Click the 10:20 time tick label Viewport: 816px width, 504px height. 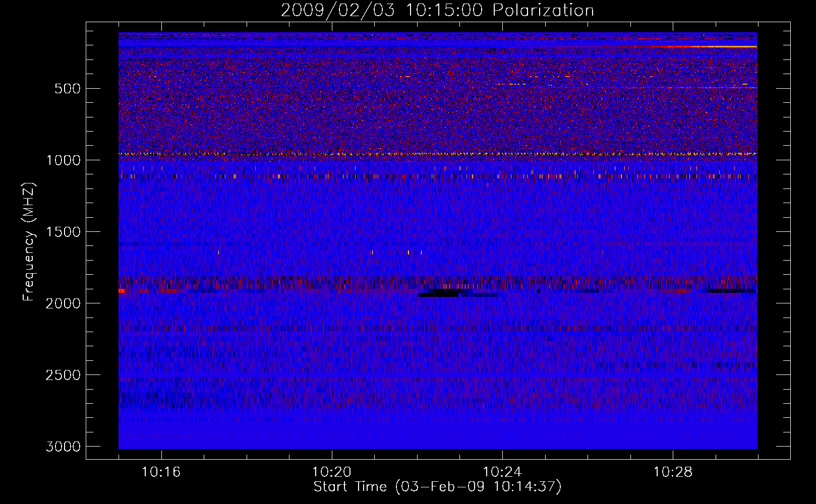(x=331, y=472)
